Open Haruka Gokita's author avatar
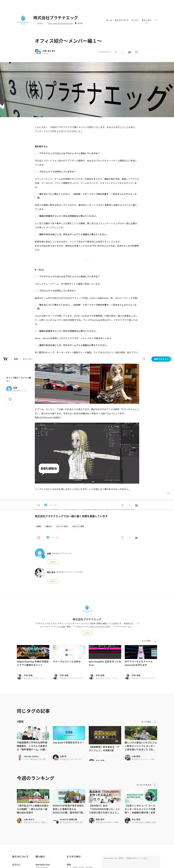 (x=20, y=757)
